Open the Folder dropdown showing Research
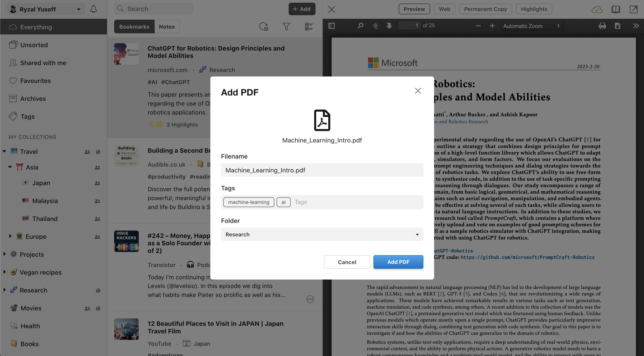Image resolution: width=644 pixels, height=356 pixels. [322, 234]
